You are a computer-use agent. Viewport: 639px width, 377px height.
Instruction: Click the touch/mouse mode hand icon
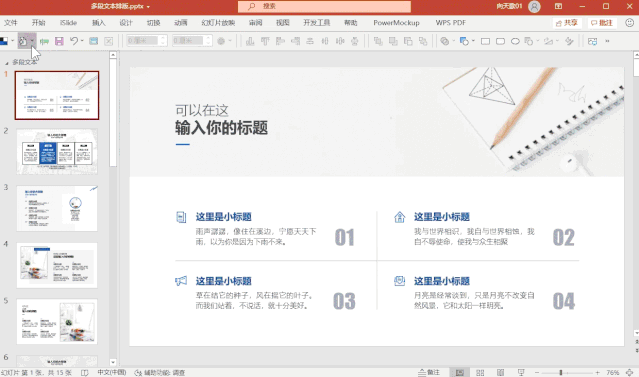tap(23, 41)
